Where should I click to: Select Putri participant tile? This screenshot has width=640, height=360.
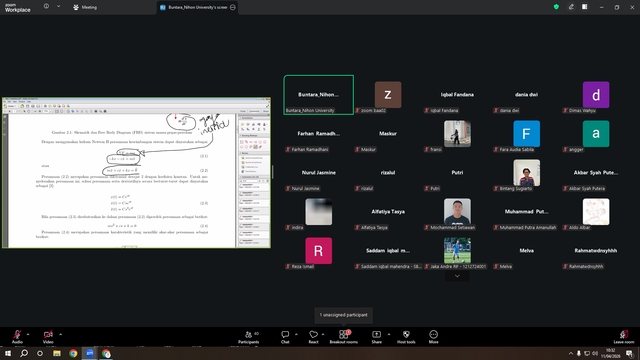[x=457, y=173]
